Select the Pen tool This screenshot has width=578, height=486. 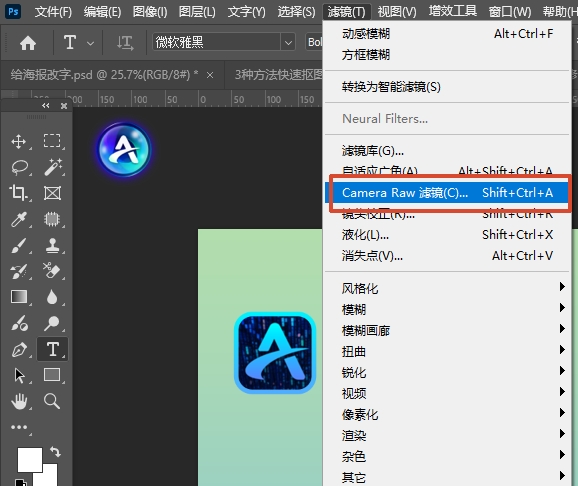pos(19,349)
